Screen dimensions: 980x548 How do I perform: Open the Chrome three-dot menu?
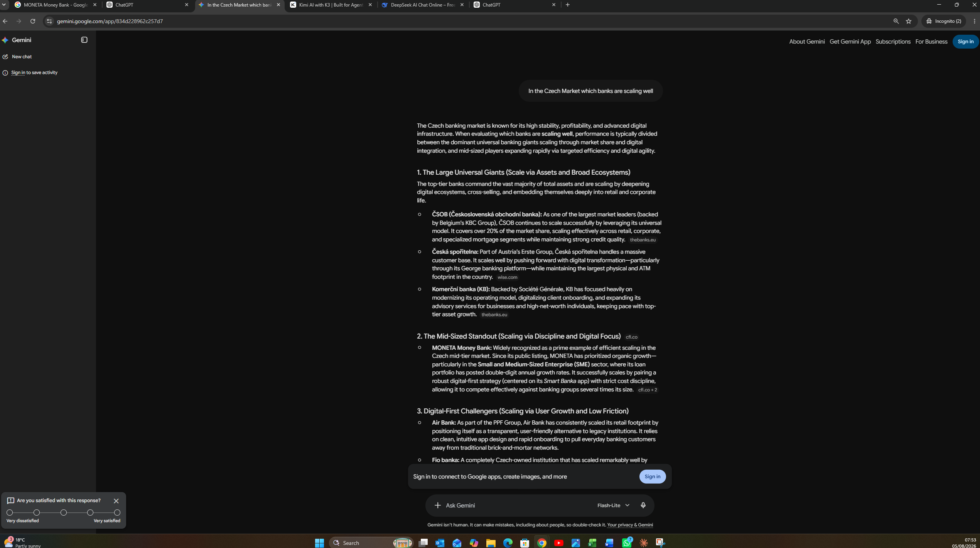[x=975, y=21]
